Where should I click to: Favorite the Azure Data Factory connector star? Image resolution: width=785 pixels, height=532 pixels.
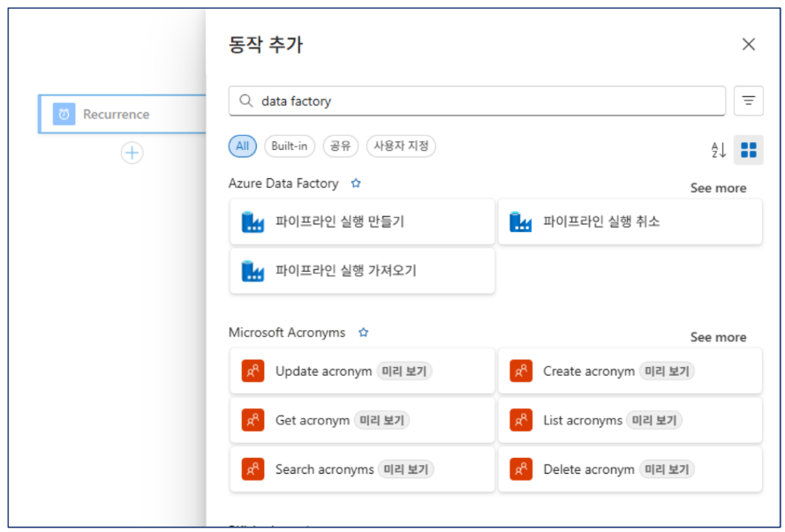pyautogui.click(x=356, y=184)
